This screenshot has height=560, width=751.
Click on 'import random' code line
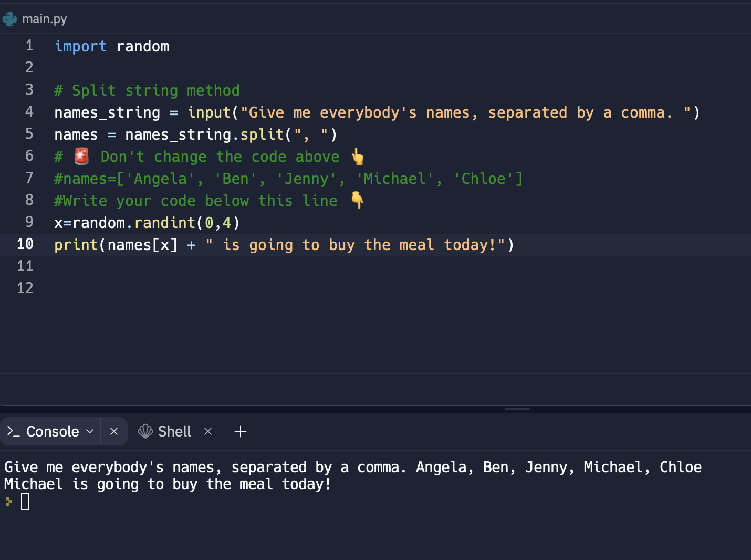[x=112, y=46]
